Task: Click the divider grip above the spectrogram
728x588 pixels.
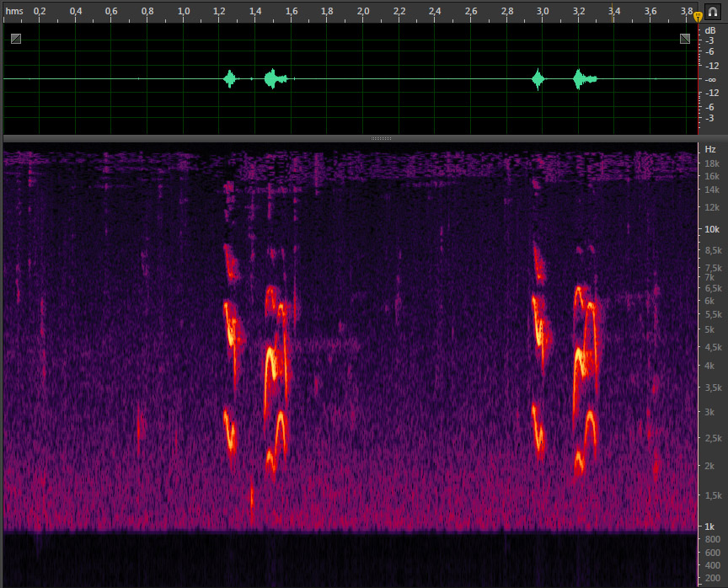Action: [381, 138]
